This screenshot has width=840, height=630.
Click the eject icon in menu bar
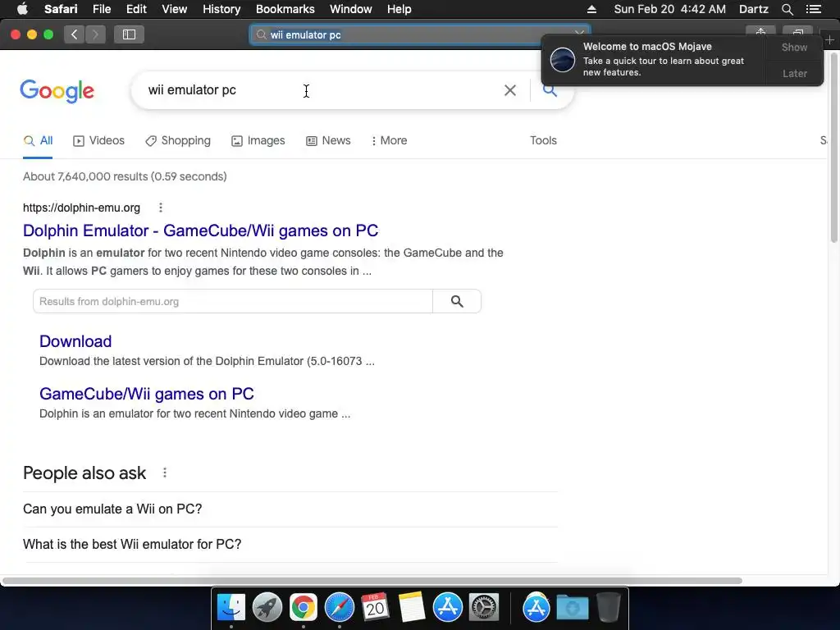[591, 9]
